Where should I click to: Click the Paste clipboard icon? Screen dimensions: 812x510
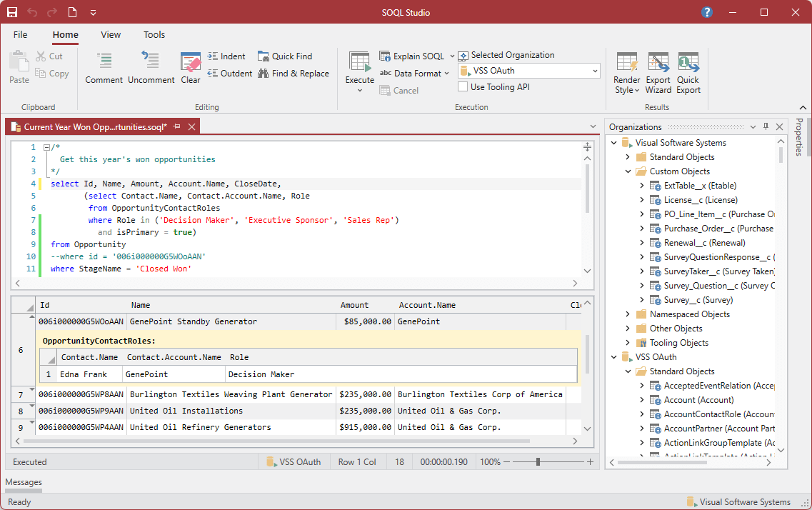click(x=19, y=62)
